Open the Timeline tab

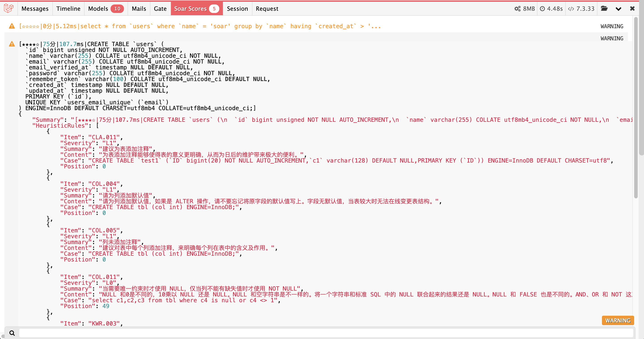click(68, 9)
